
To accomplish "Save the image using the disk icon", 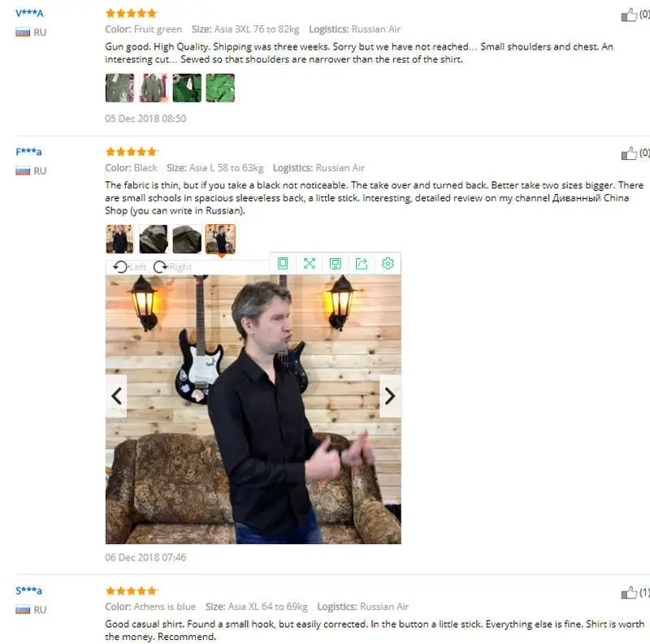I will point(336,264).
